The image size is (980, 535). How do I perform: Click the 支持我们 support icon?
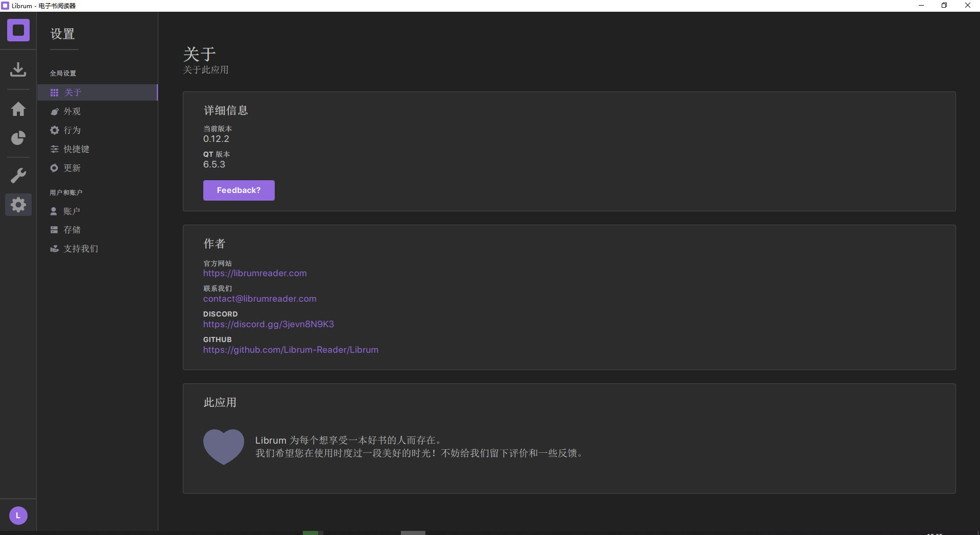[x=55, y=249]
